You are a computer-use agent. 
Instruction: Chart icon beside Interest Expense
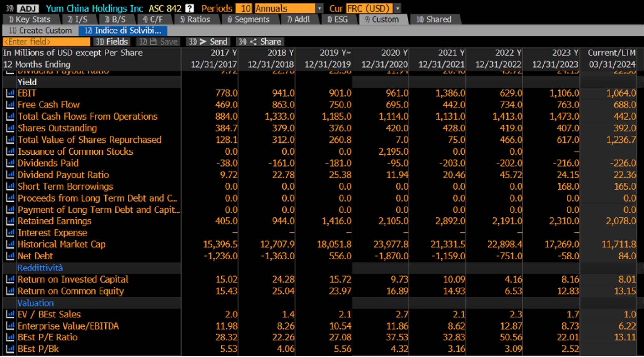pos(10,233)
